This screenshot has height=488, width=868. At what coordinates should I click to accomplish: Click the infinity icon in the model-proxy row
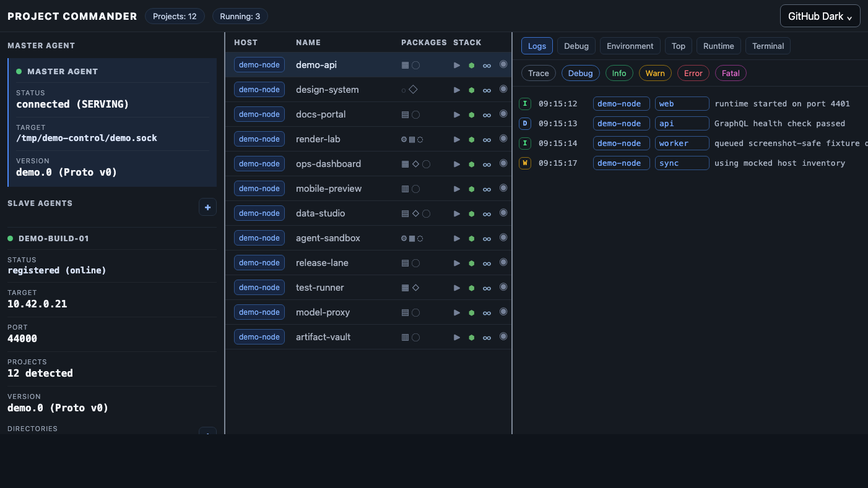pos(487,312)
